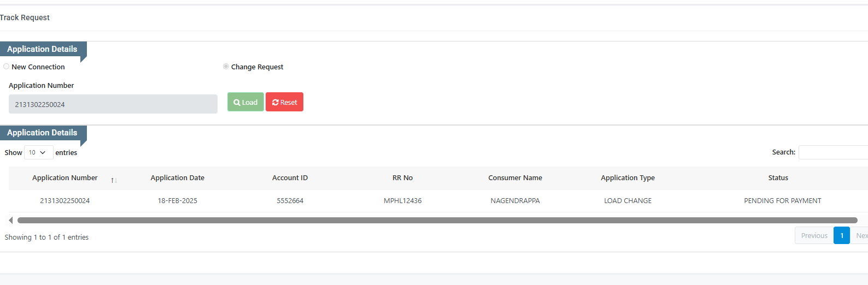The height and width of the screenshot is (285, 868).
Task: Sort by Account ID column header
Action: coord(290,178)
